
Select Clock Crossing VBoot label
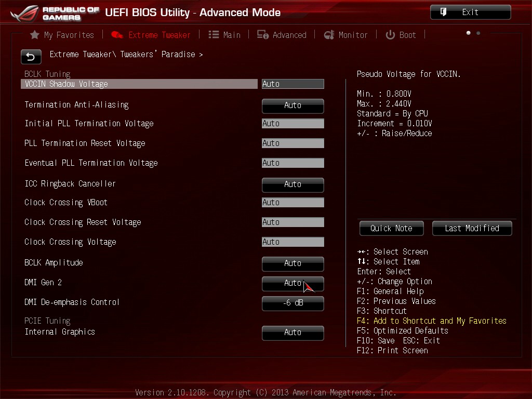[x=66, y=203]
